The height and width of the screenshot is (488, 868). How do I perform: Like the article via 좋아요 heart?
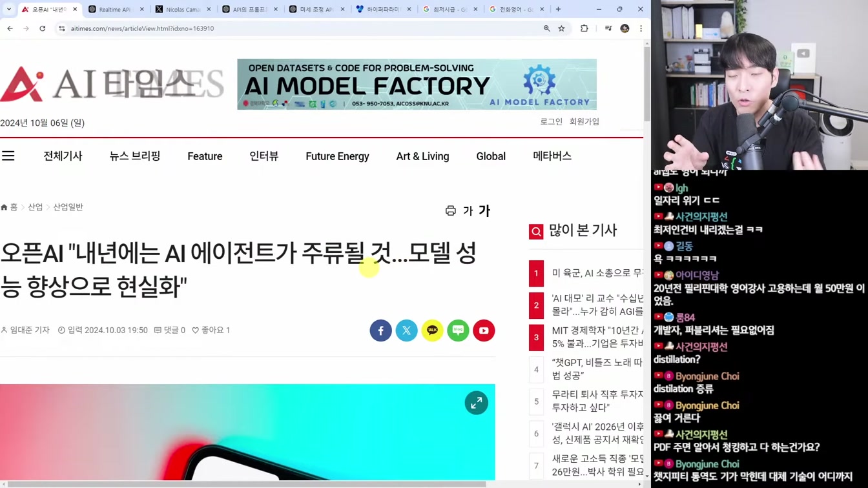[211, 330]
